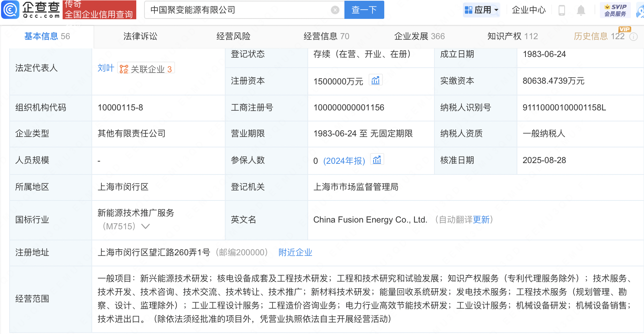The height and width of the screenshot is (334, 644).
Task: Select the English name China Fusion Energy Co., Ltd.
Action: click(x=370, y=220)
